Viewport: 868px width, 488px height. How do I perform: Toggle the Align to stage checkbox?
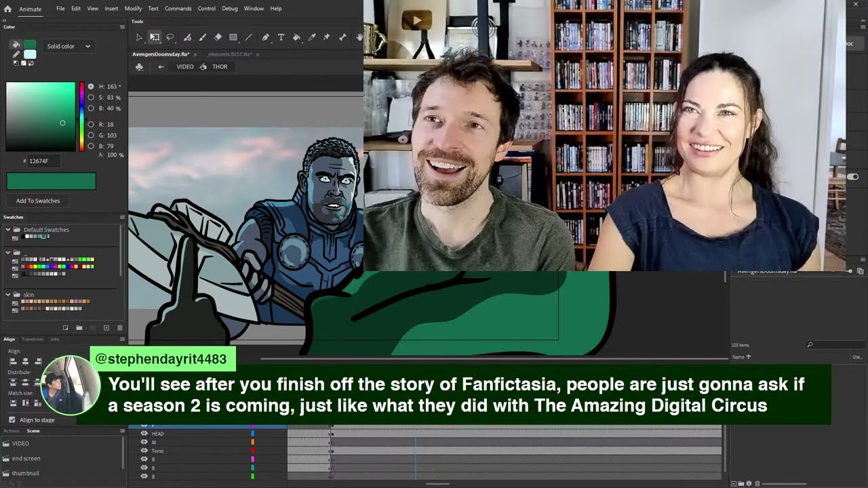click(x=12, y=420)
